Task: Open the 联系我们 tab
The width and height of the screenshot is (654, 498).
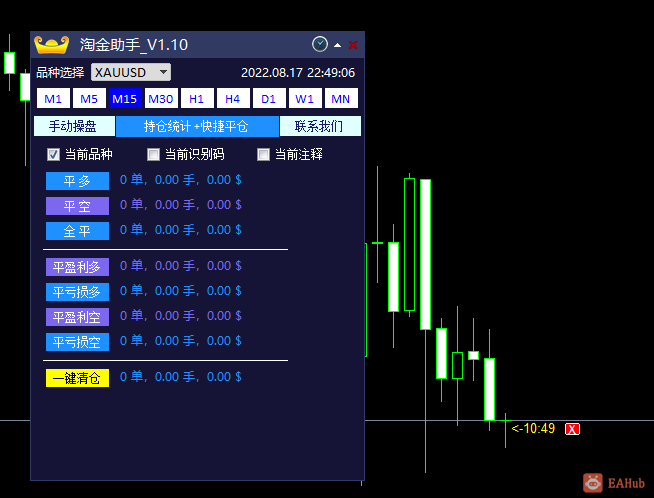Action: tap(320, 126)
